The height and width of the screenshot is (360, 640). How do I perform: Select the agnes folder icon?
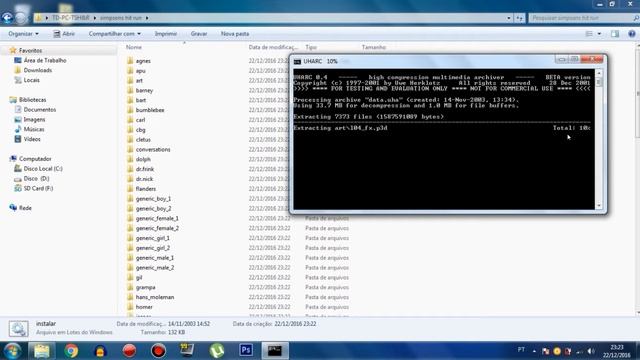pos(130,61)
